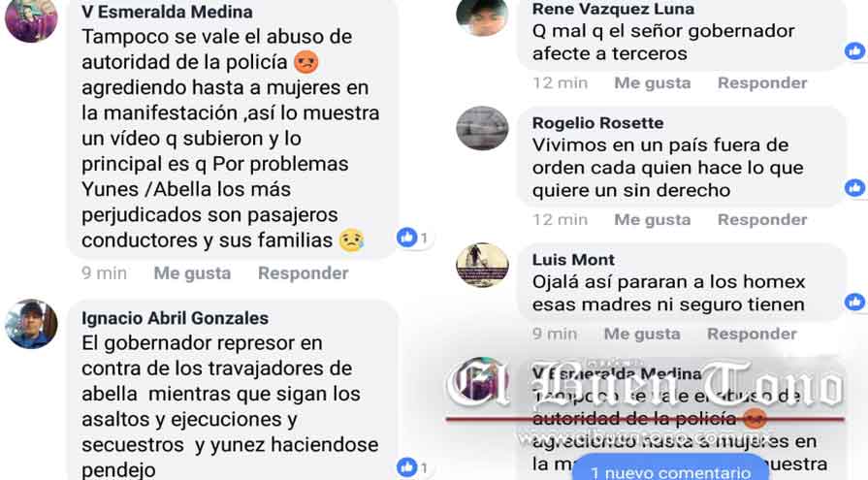
Task: Click Responder under Esmeralda Medina's comment
Action: click(304, 272)
